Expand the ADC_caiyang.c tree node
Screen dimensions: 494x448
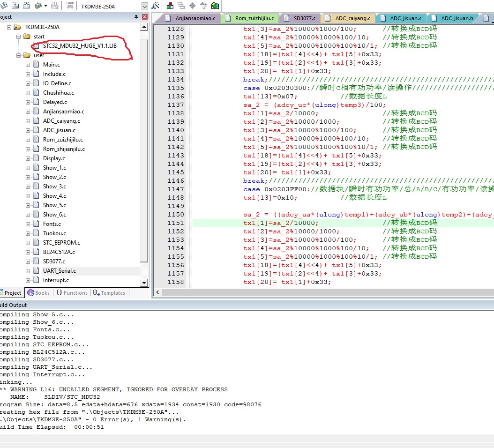(28, 121)
